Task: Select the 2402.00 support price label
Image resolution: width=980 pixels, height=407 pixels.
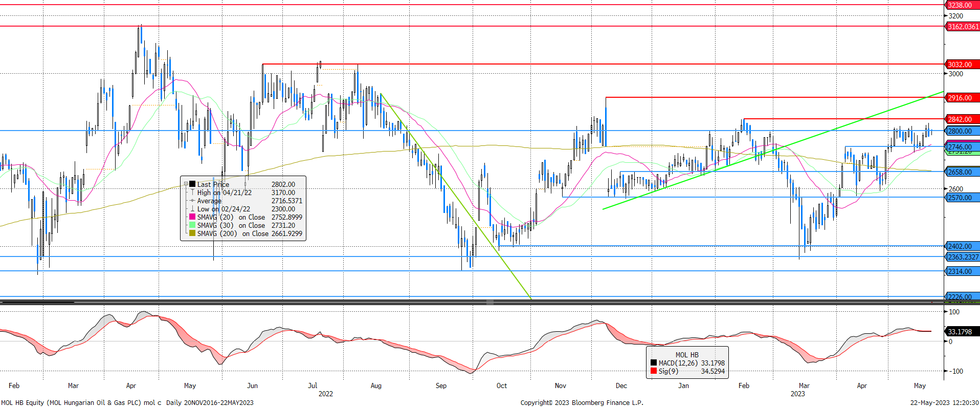Action: 962,246
